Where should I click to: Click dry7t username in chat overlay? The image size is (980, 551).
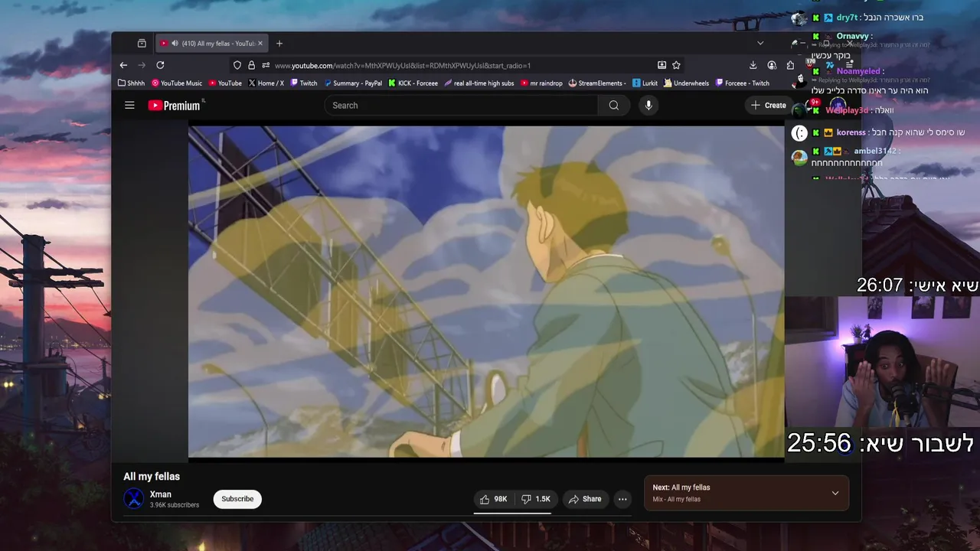click(847, 18)
